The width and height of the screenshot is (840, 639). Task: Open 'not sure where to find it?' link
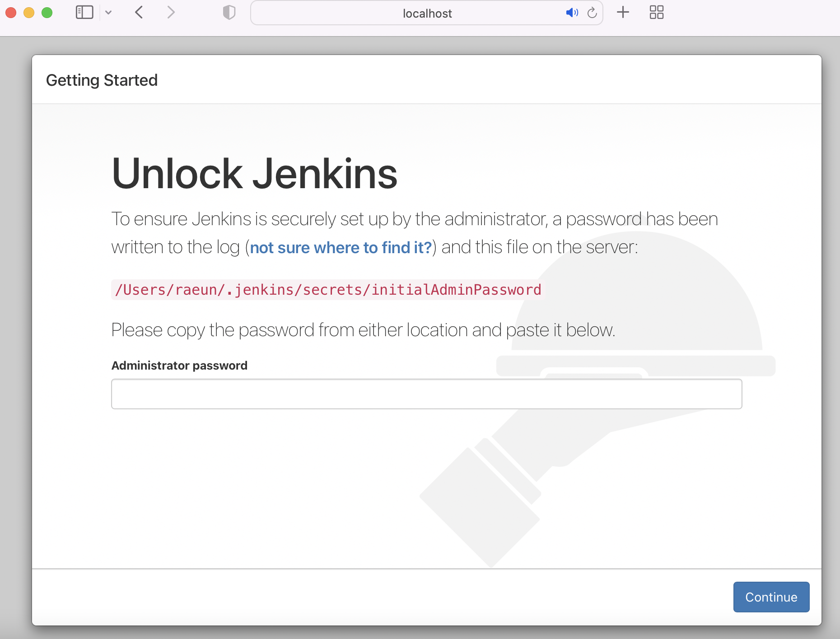pos(341,247)
